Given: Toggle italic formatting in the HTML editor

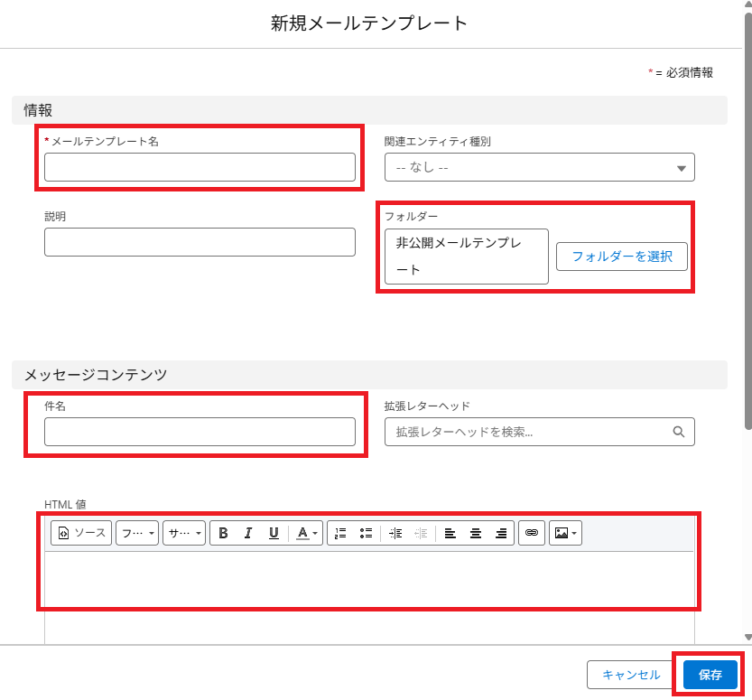Looking at the screenshot, I should pos(248,533).
